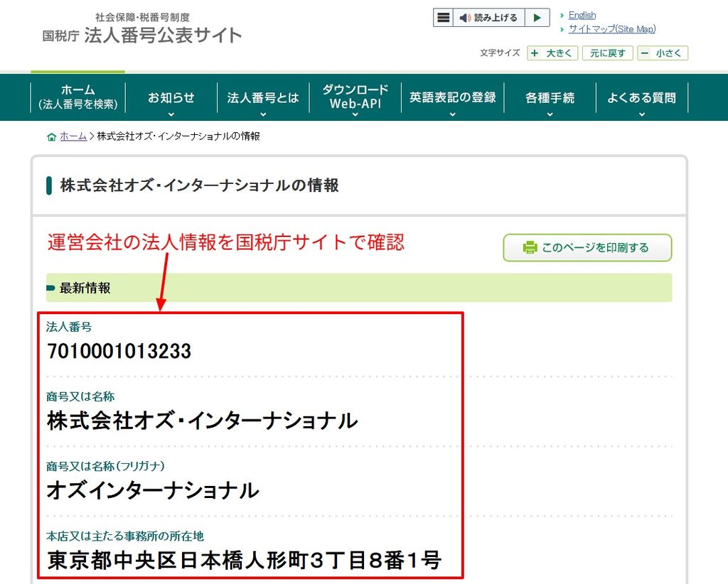Viewport: 728px width, 584px height.
Task: Open the 法人番号とは menu
Action: pyautogui.click(x=263, y=97)
